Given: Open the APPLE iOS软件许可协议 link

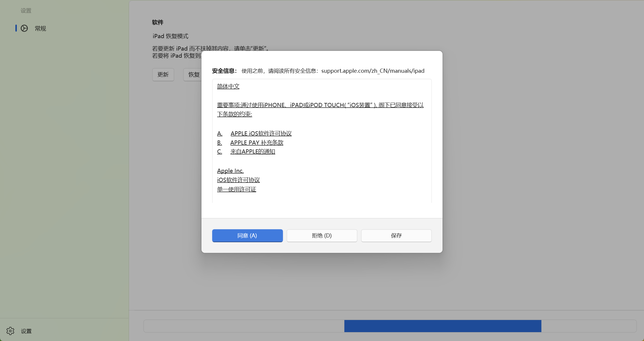Looking at the screenshot, I should tap(261, 133).
